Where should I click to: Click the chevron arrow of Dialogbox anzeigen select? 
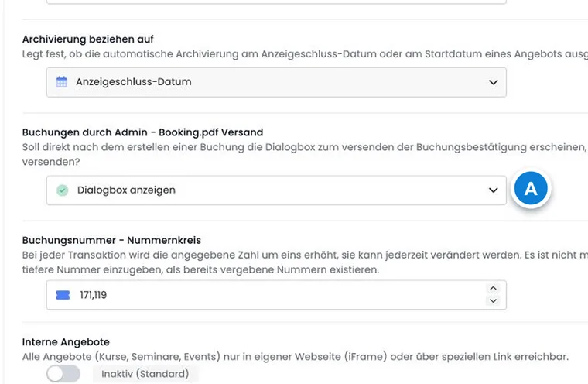493,190
